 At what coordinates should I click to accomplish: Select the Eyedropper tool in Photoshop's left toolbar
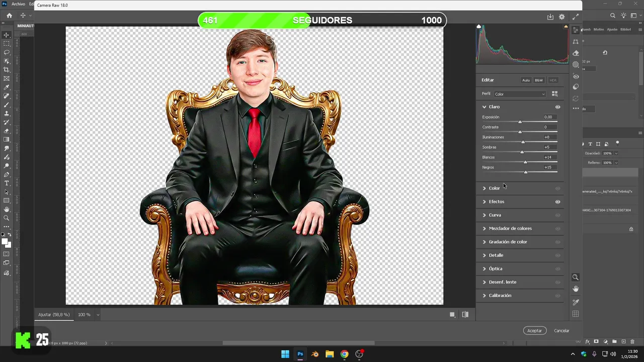click(7, 87)
